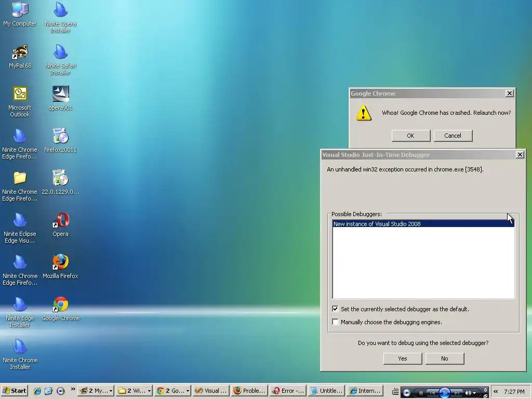The image size is (532, 399).
Task: Launch Mozilla Firefox desktop shortcut
Action: pos(60,267)
